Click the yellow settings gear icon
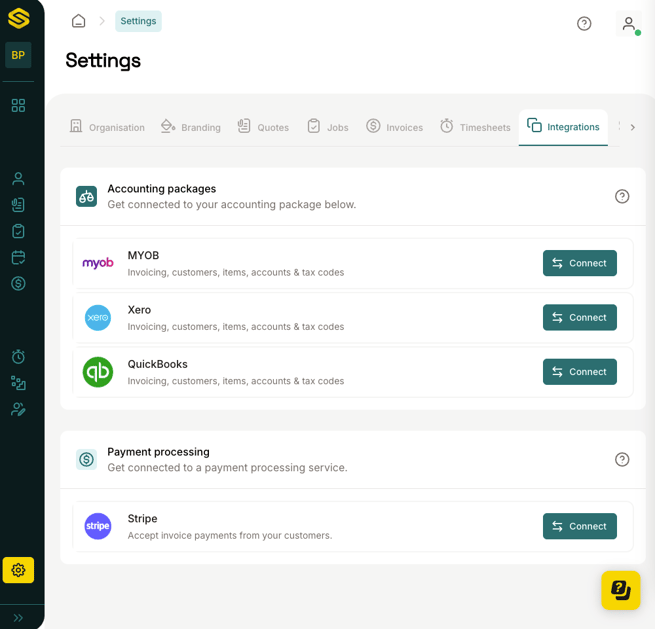Screen dimensions: 655x629 [18, 570]
